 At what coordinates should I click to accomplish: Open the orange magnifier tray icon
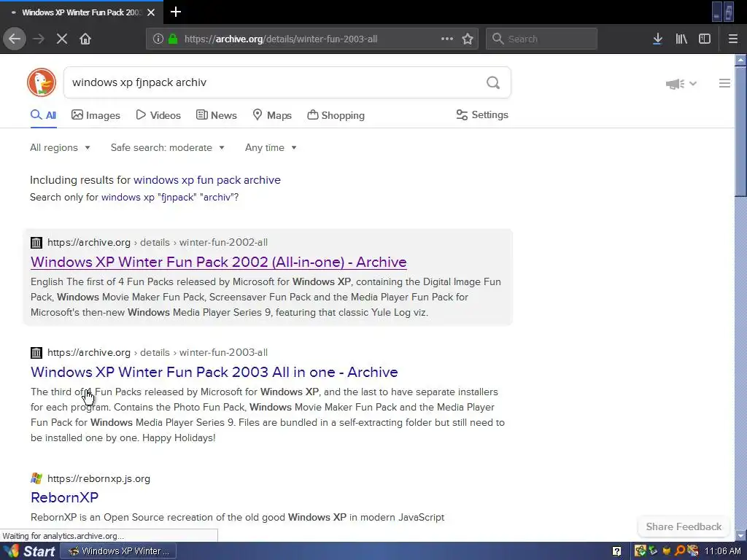coord(679,551)
